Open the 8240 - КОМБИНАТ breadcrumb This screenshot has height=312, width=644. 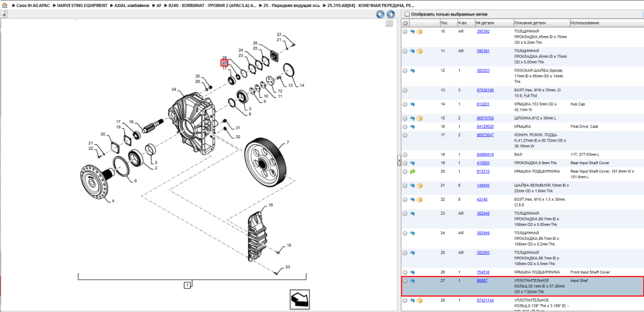click(213, 6)
